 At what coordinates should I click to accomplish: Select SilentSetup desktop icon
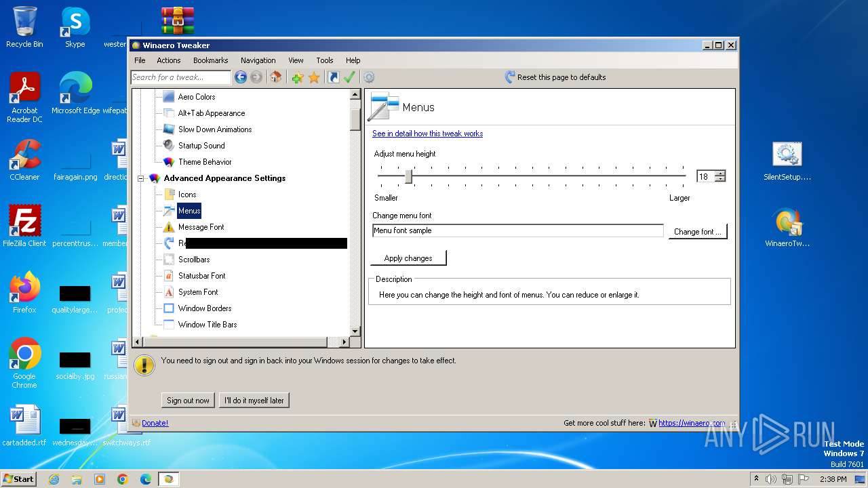point(787,161)
